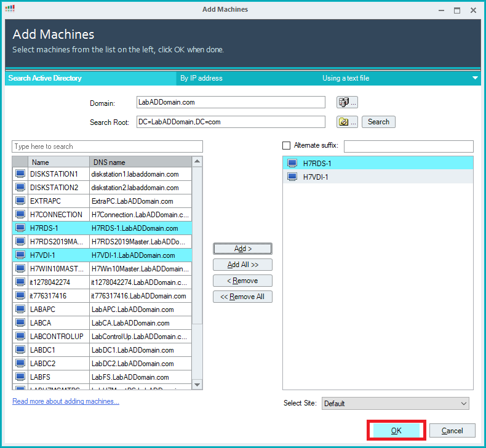Click the Type here to search field
This screenshot has height=448, width=486.
pos(107,146)
